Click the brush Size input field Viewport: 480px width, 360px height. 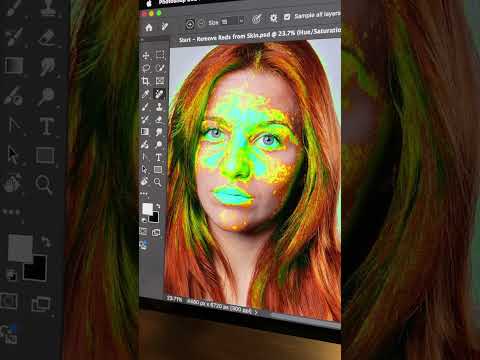coord(229,21)
